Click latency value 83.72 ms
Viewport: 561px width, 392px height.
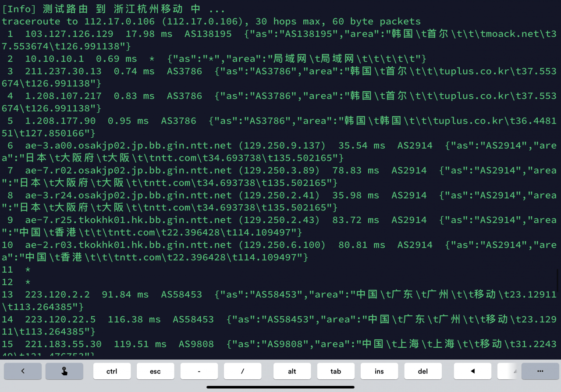click(355, 220)
